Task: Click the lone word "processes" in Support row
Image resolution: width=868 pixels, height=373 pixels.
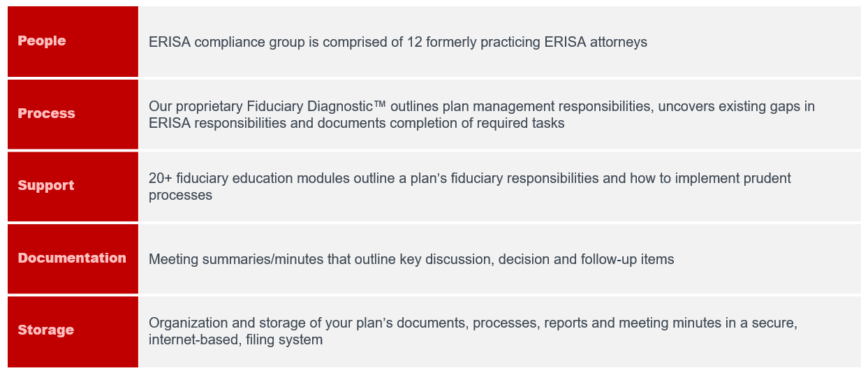Action: pos(180,196)
